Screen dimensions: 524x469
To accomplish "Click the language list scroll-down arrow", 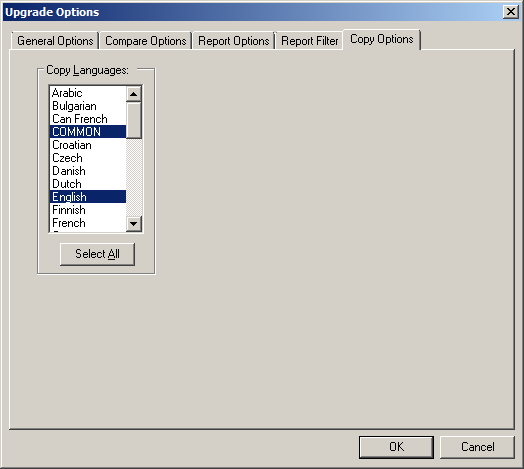I will click(134, 223).
